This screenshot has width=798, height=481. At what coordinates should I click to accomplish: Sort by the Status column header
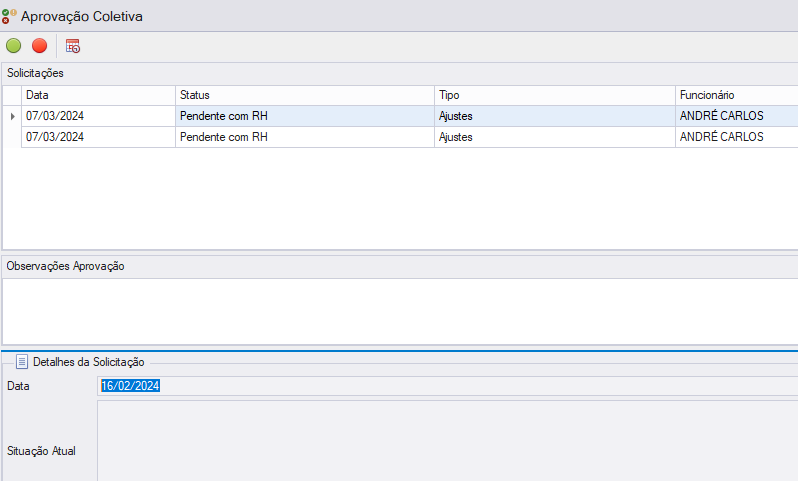click(305, 95)
